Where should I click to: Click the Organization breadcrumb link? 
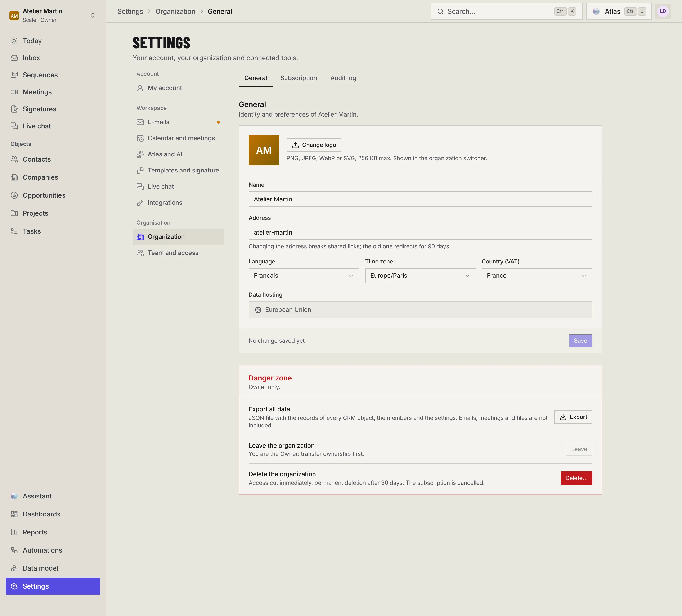(175, 12)
